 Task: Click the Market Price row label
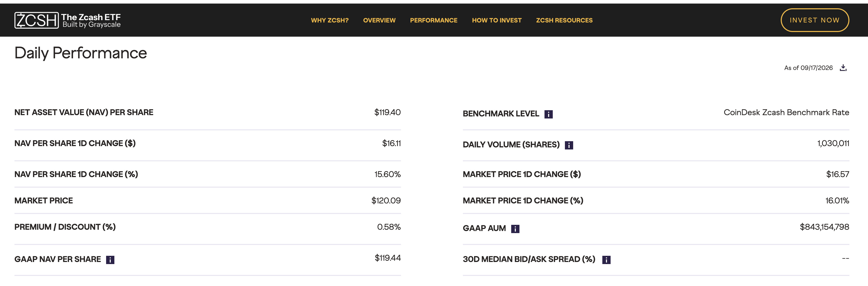43,201
